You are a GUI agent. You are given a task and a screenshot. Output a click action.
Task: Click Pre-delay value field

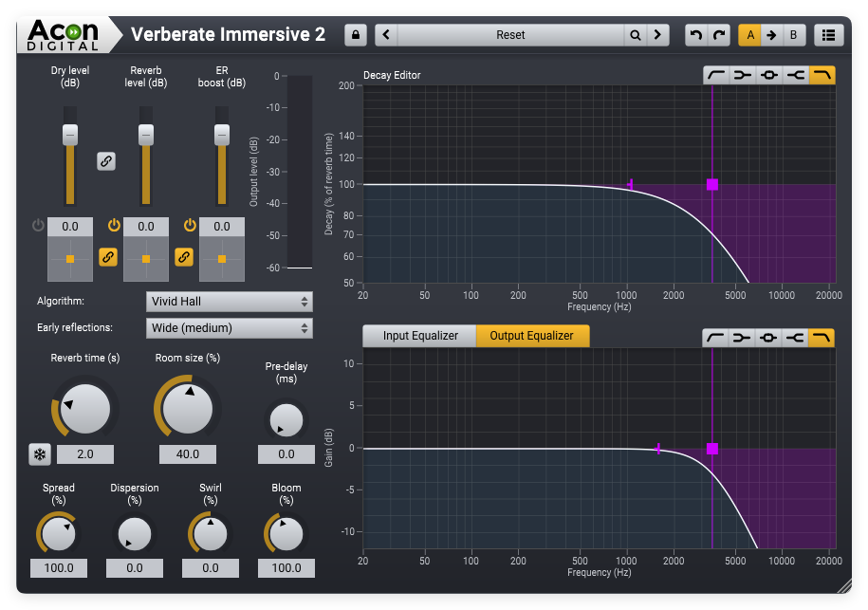click(x=286, y=454)
